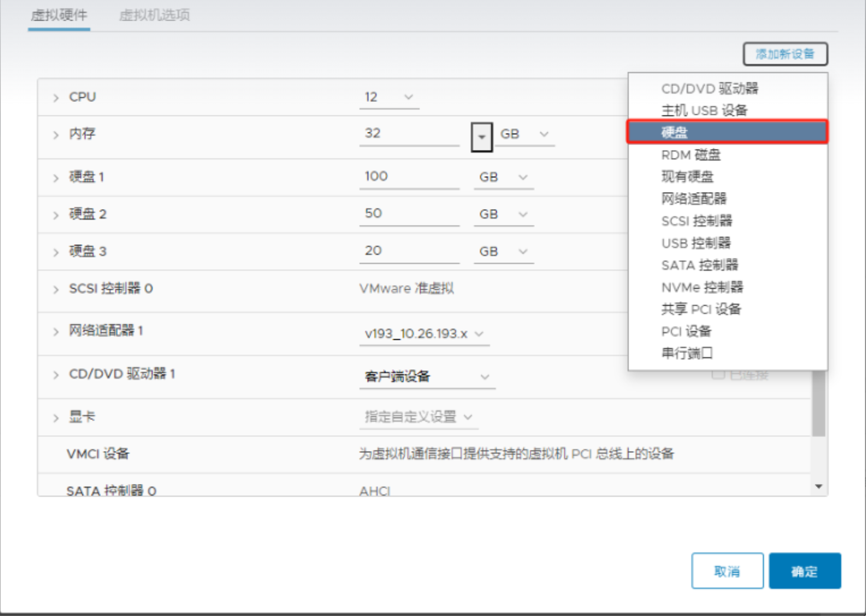Click the 硬盘 2 size input field
This screenshot has height=616, width=866.
(x=409, y=214)
